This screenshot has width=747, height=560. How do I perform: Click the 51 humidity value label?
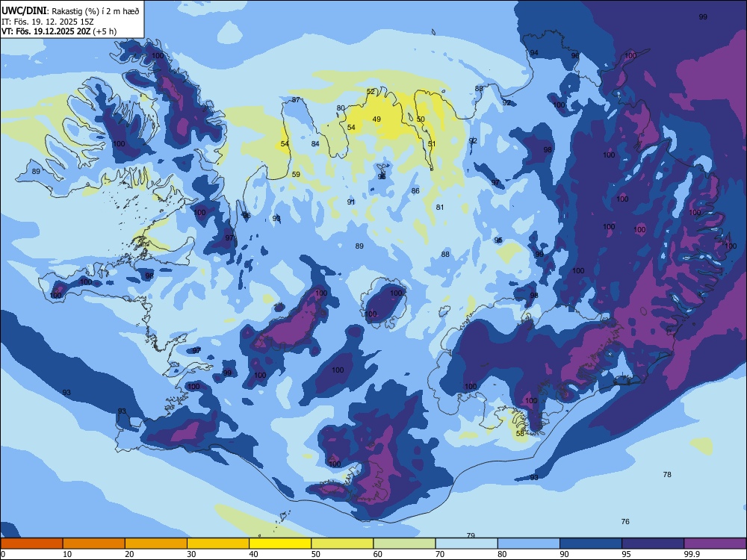[432, 144]
